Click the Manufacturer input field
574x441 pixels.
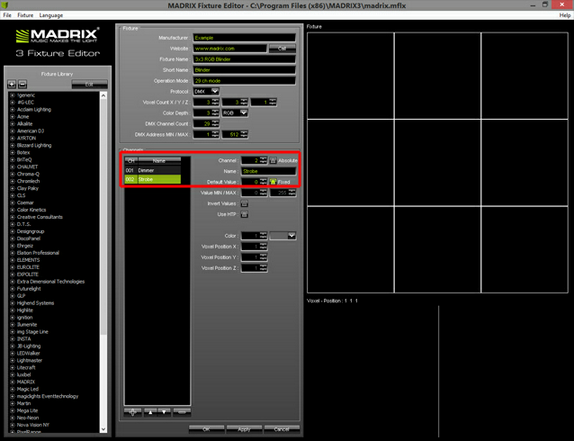(x=244, y=38)
